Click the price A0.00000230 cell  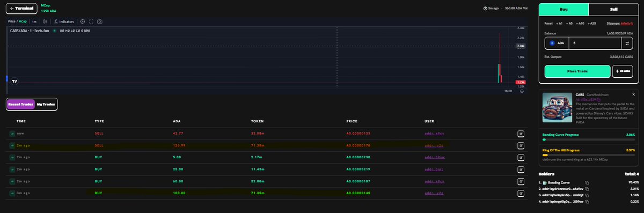point(358,157)
